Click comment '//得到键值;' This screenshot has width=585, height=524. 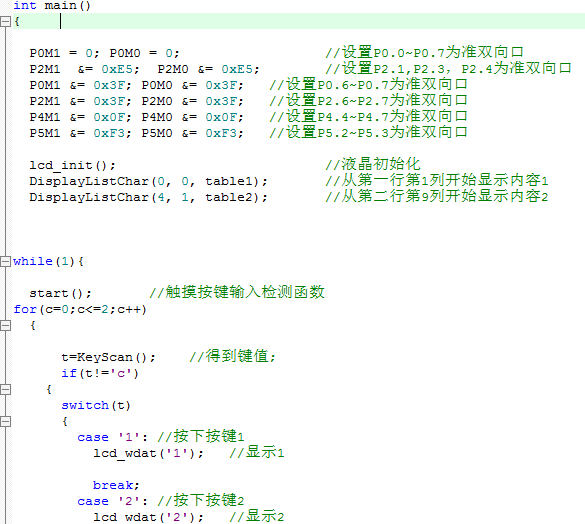233,356
